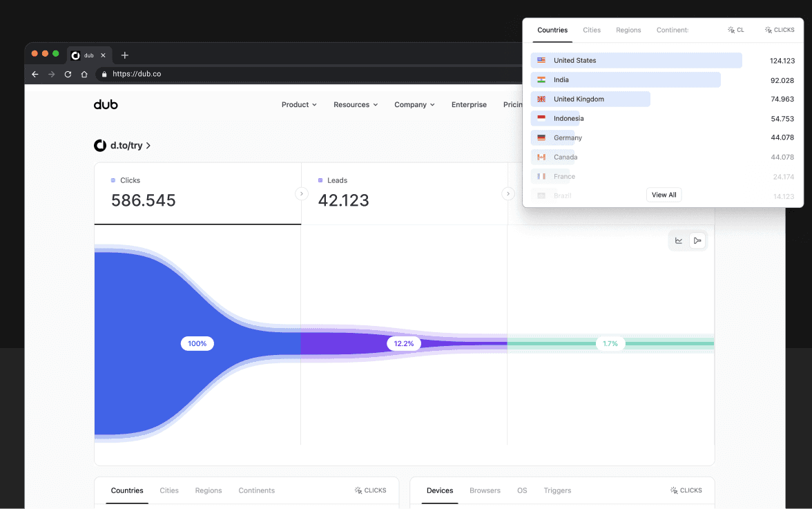
Task: Click the dub logo in the page header
Action: pos(106,104)
